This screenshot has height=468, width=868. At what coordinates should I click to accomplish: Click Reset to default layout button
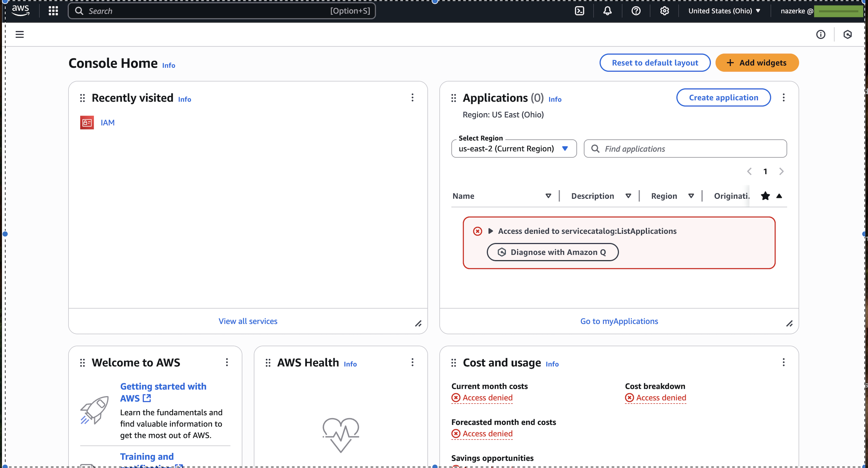click(x=655, y=63)
